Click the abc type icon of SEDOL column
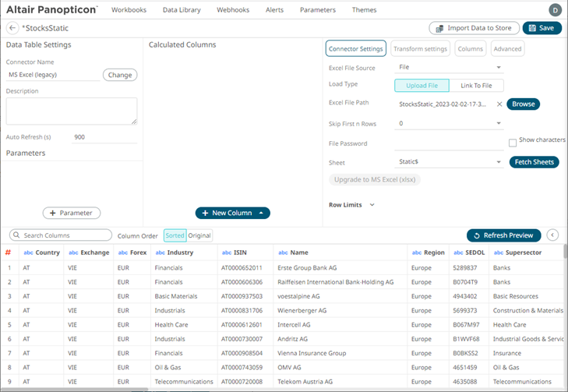568x392 pixels. click(x=458, y=253)
